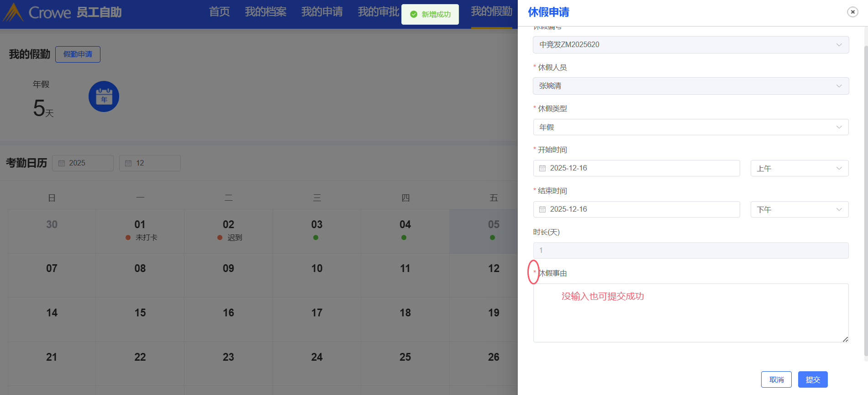The width and height of the screenshot is (868, 395).
Task: Click into the 休假事由 text area
Action: coord(691,313)
